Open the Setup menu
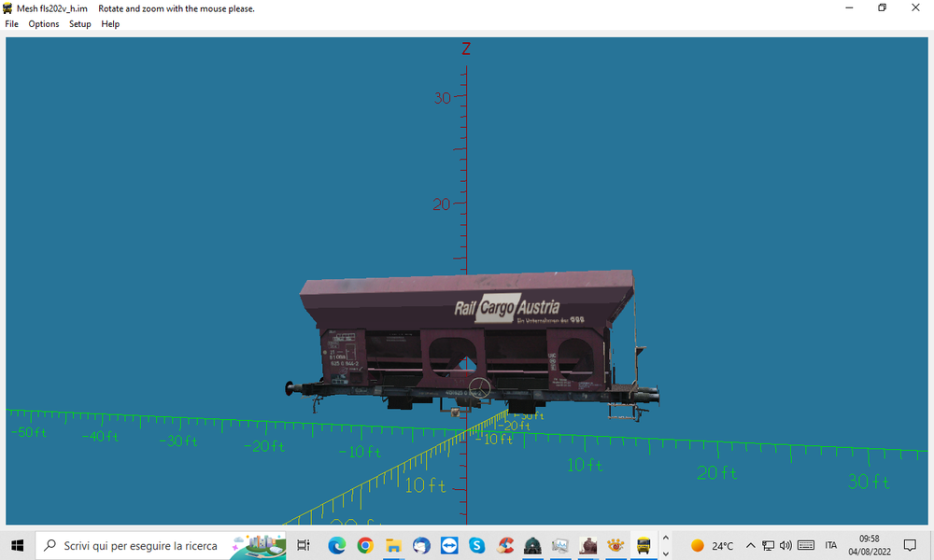Viewport: 934px width, 560px height. click(x=79, y=24)
